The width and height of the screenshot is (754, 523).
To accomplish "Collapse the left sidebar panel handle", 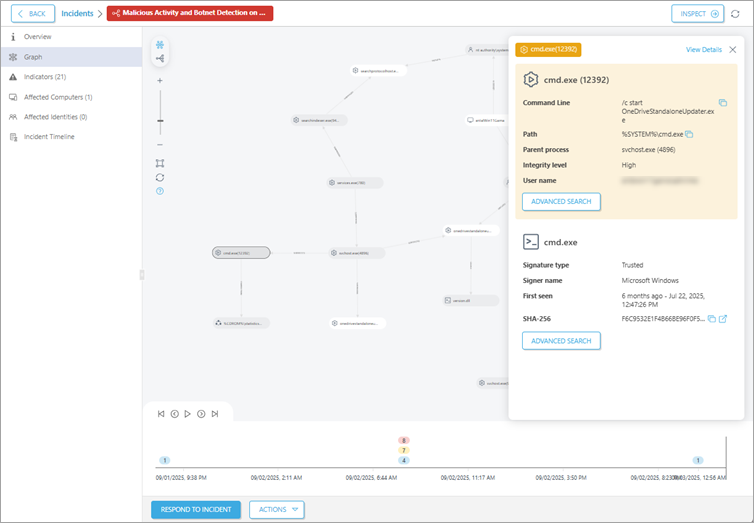I will click(142, 274).
